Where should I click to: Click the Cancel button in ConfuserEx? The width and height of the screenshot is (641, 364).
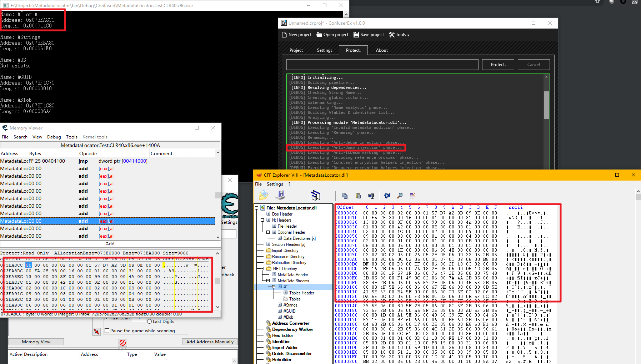click(x=534, y=65)
